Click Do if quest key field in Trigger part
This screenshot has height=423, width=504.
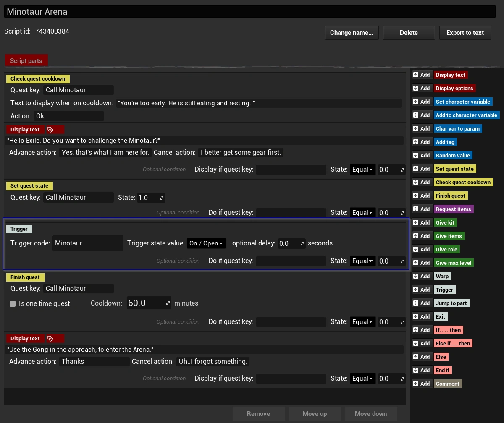pos(291,261)
